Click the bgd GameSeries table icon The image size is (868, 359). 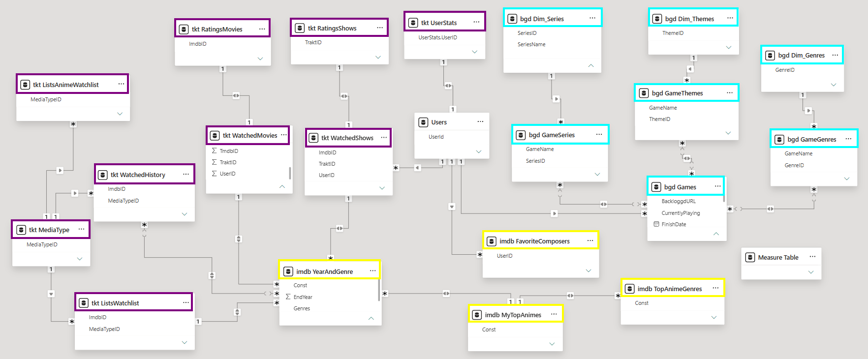521,135
